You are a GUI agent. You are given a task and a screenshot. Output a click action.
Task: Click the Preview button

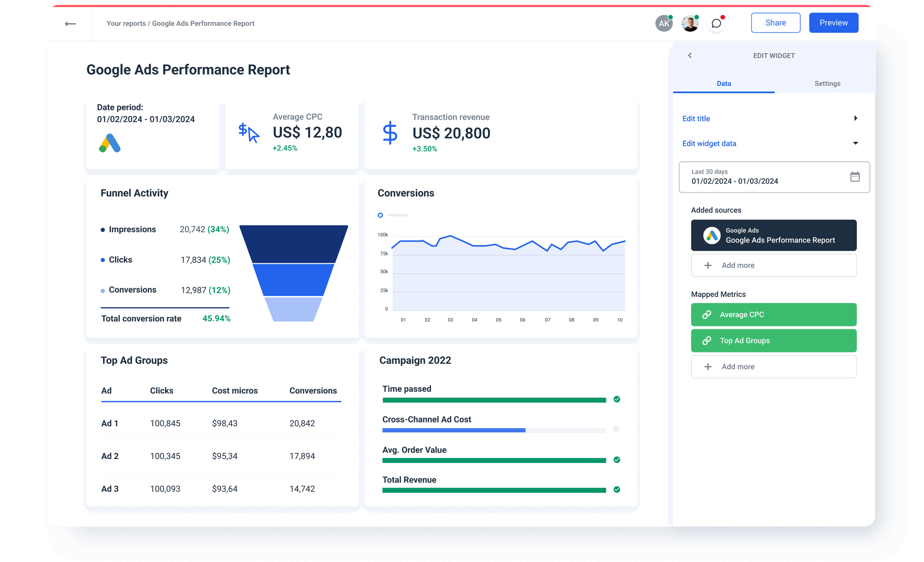833,22
